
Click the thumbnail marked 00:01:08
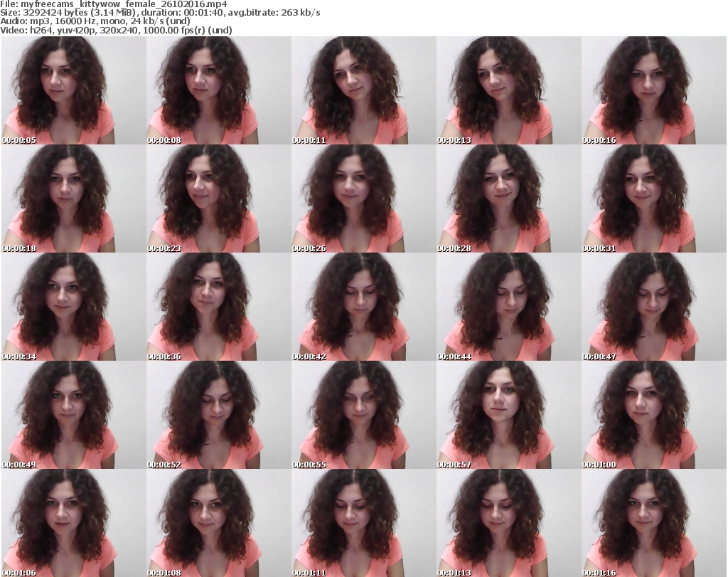(x=219, y=523)
